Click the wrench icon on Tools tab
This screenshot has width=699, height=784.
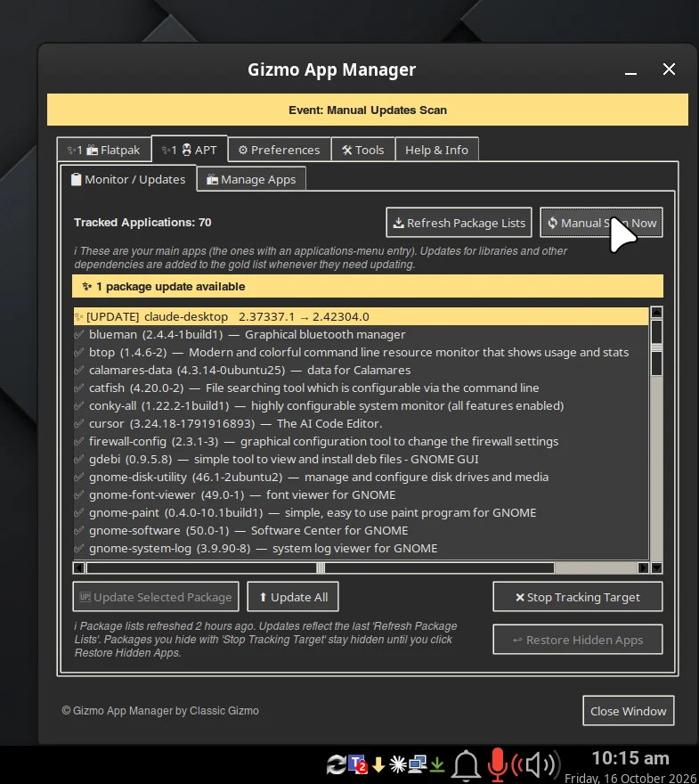pos(347,150)
